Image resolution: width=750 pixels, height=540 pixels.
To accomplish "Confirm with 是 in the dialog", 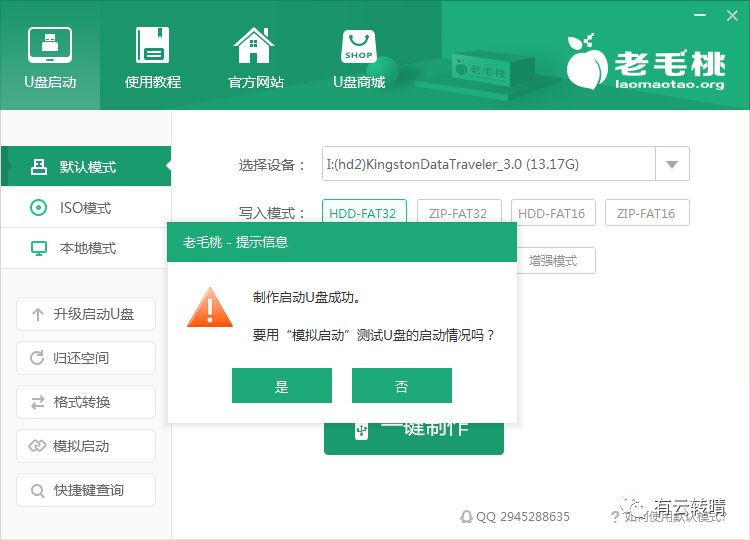I will point(282,386).
